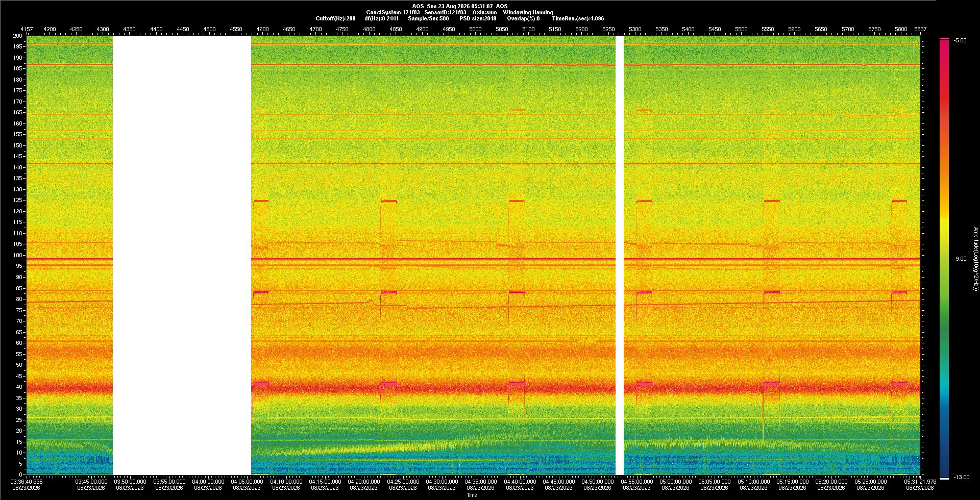Screen dimensions: 980x500
Task: Click the 04:00:00.000 time label
Action: [x=208, y=482]
